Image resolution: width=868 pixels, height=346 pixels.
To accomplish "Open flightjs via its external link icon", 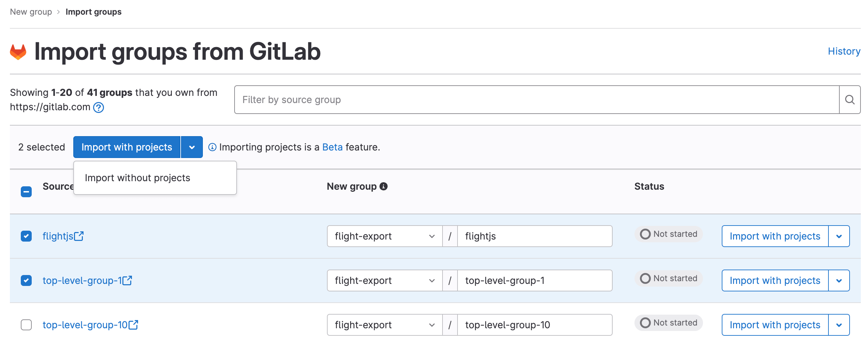I will coord(79,235).
